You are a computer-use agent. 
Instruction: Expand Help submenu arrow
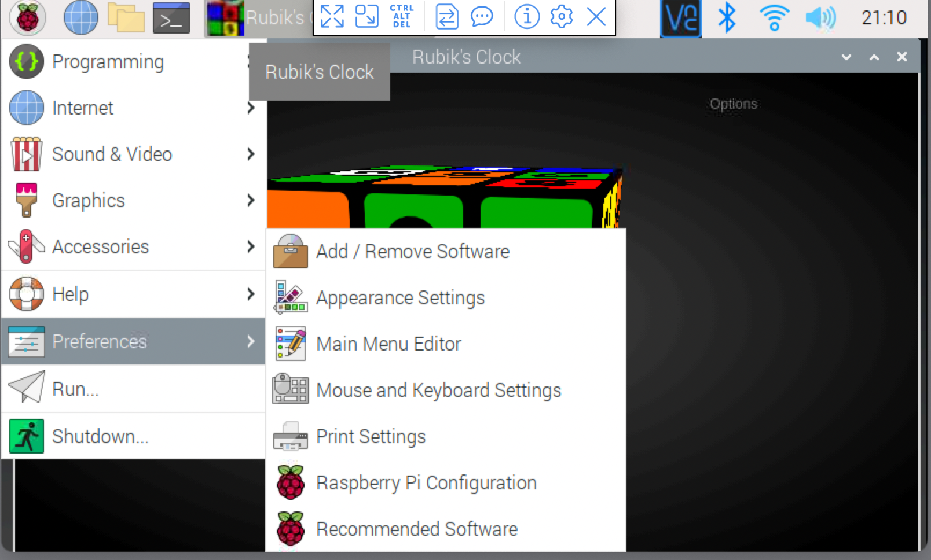pos(251,294)
